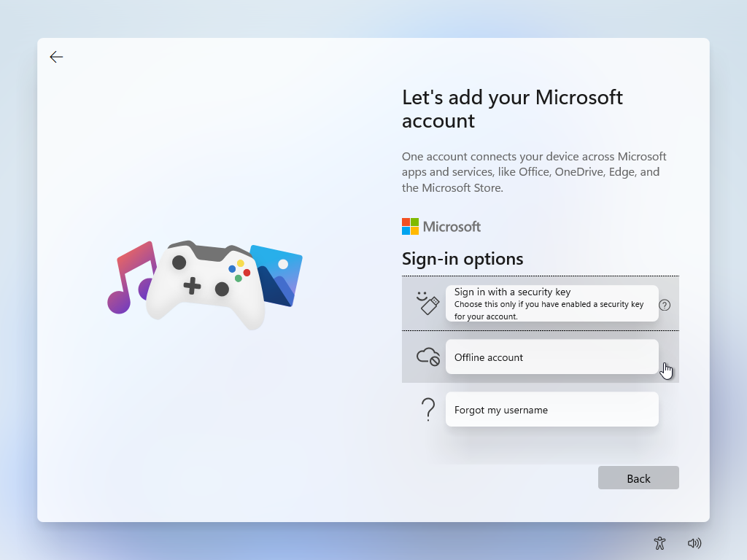Viewport: 747px width, 560px height.
Task: Click the "One account connects your device" description
Action: point(534,172)
